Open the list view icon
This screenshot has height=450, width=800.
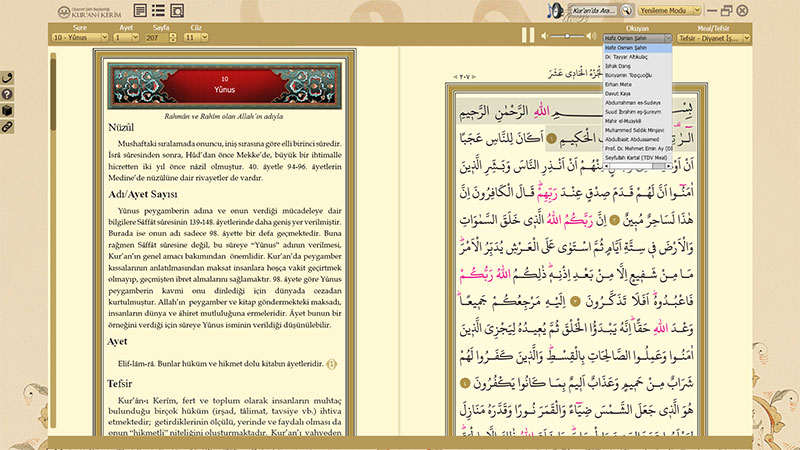pyautogui.click(x=158, y=11)
